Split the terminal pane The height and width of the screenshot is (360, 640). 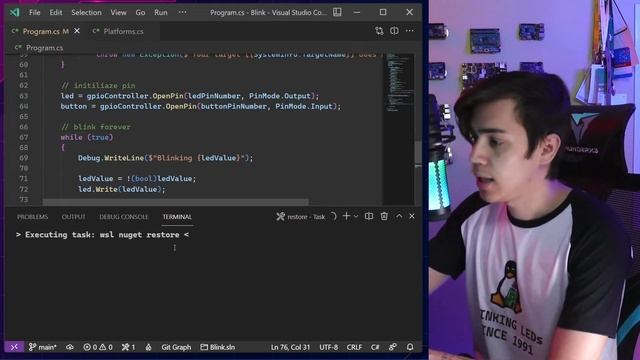tap(369, 216)
